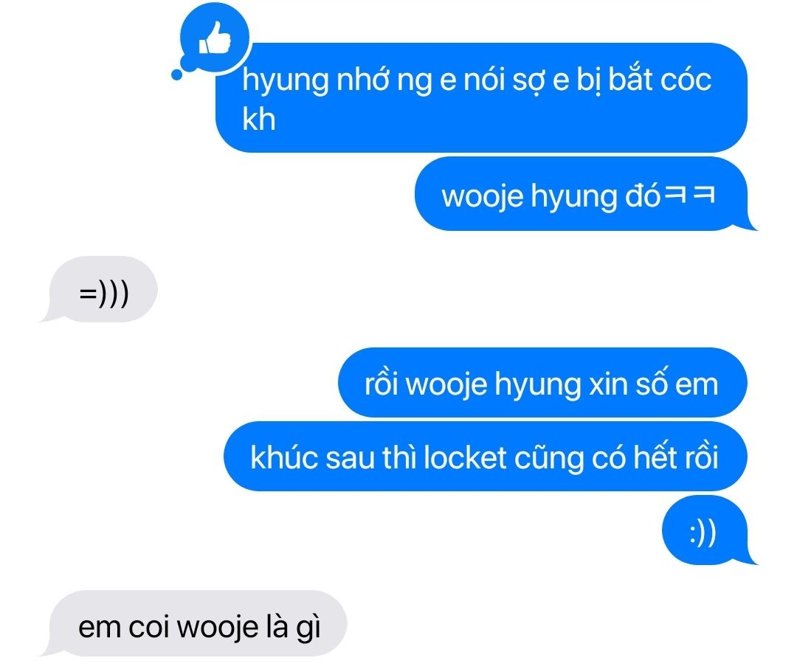797x672 pixels.
Task: Click the words 'bắt cóc' in the top bubble
Action: (660, 80)
